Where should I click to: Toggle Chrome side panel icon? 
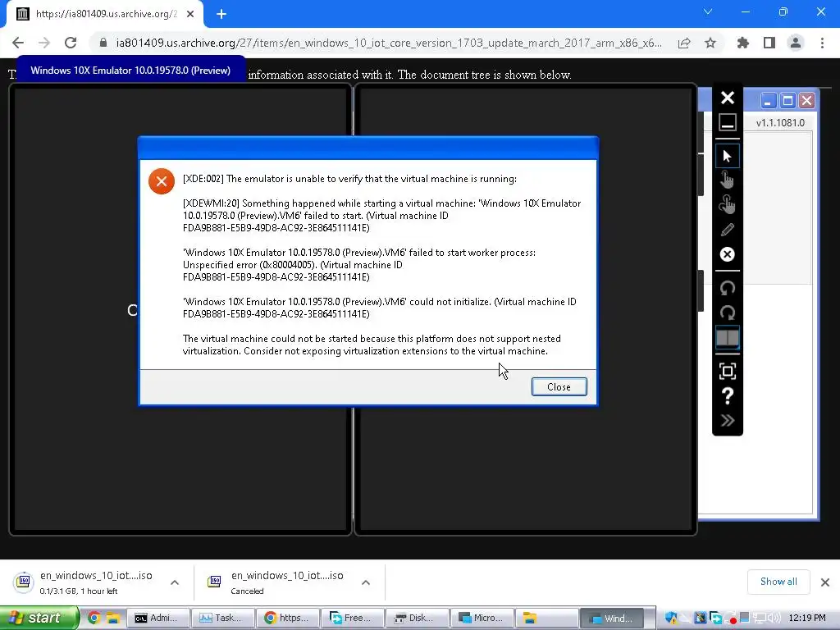[769, 43]
